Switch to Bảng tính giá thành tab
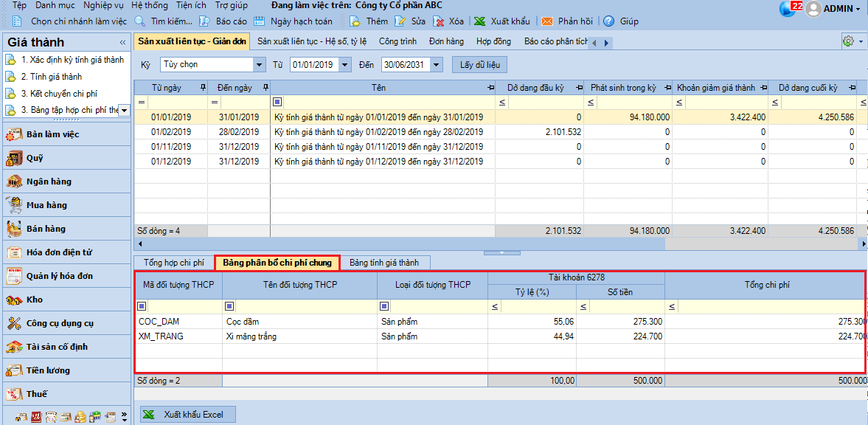 [x=383, y=263]
